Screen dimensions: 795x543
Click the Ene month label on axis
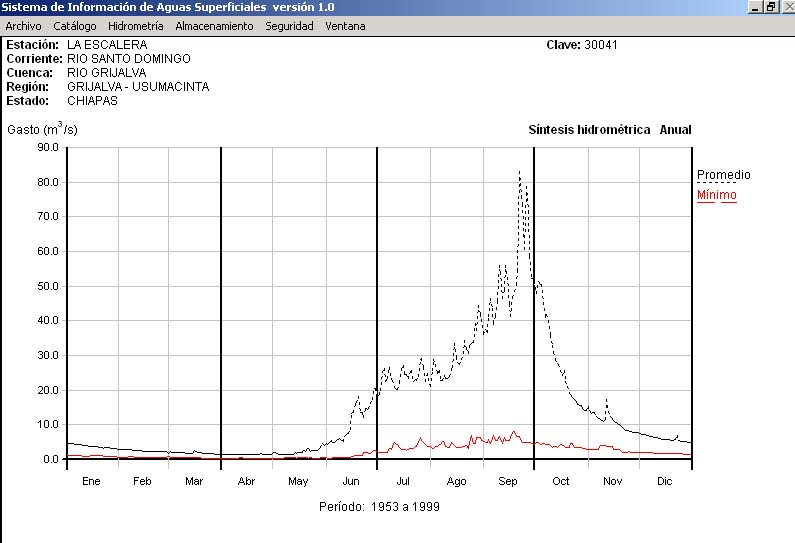click(91, 481)
